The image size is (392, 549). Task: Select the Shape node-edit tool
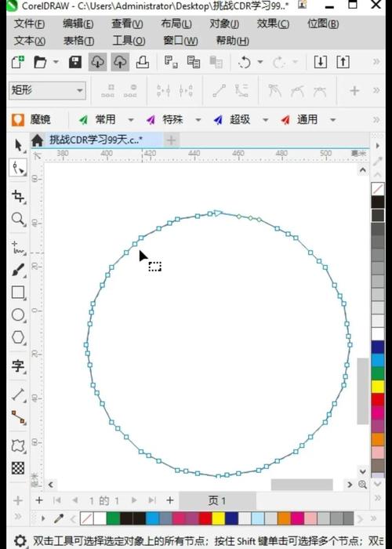tap(18, 168)
